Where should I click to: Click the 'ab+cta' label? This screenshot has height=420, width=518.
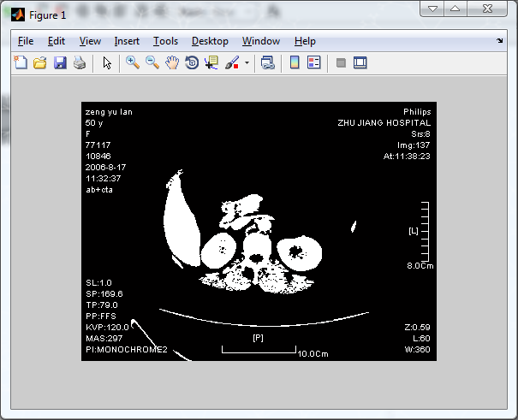click(x=99, y=190)
